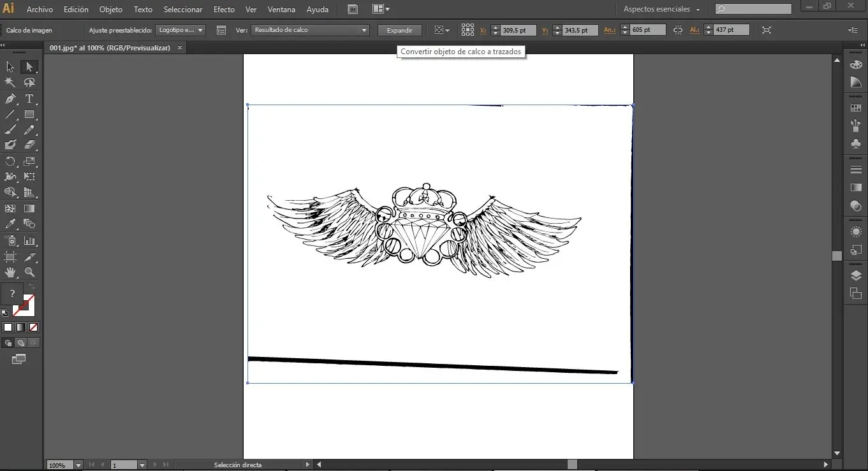Select the Eyedropper tool
Screen dimensions: 868x471
click(10, 224)
